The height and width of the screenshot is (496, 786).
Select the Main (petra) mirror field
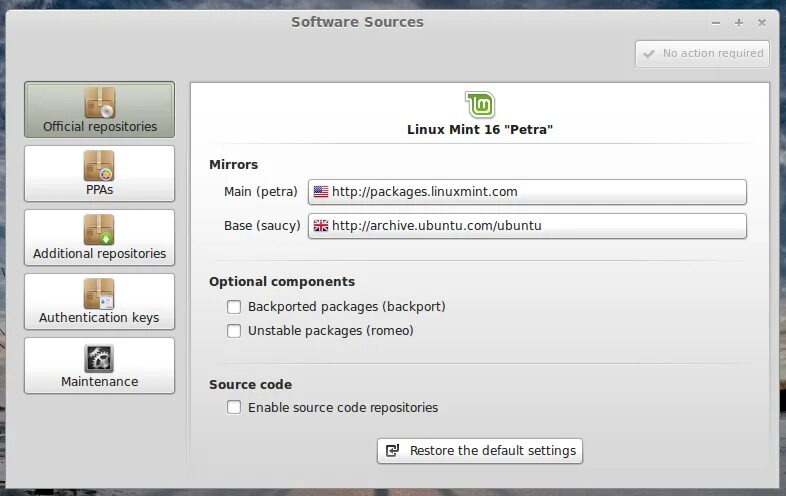527,192
